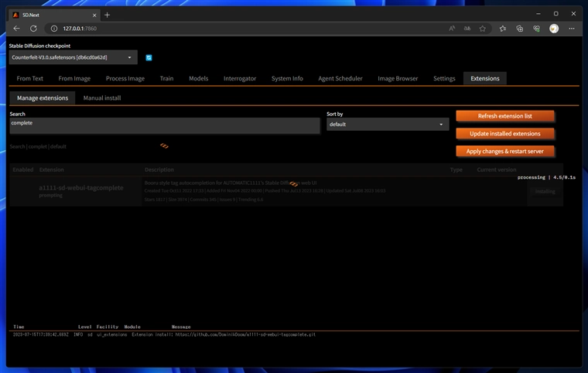Click the a1111-sd-webui-tagcomplete extension name
588x373 pixels.
pyautogui.click(x=81, y=187)
